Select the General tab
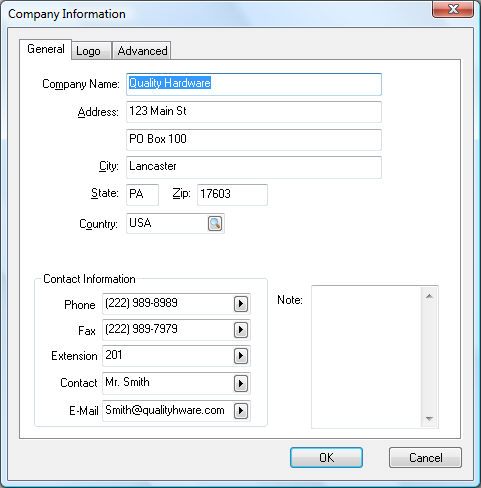The height and width of the screenshot is (488, 481). 45,49
